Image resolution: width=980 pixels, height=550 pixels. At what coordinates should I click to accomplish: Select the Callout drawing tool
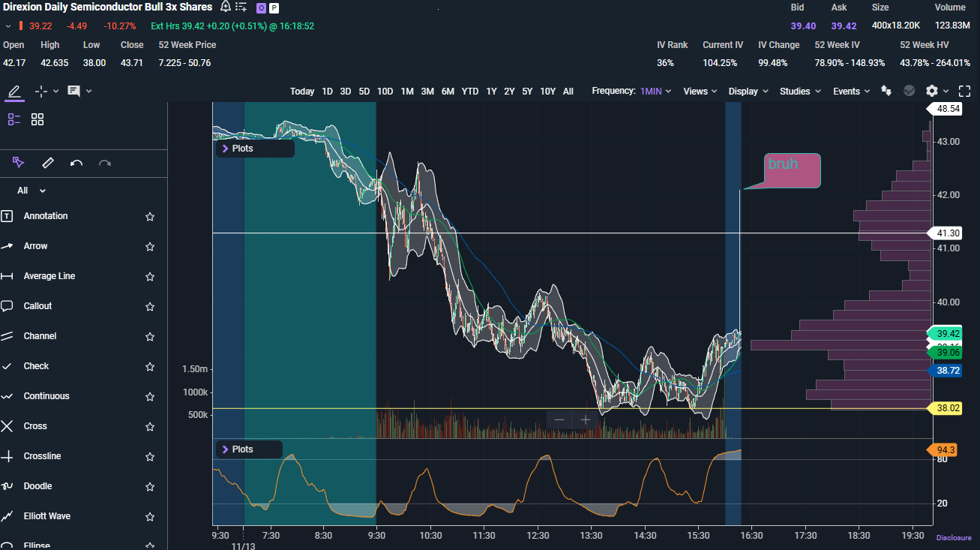(37, 306)
